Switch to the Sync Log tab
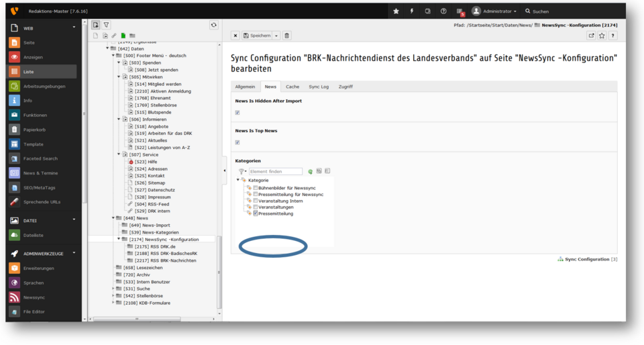 coord(319,87)
